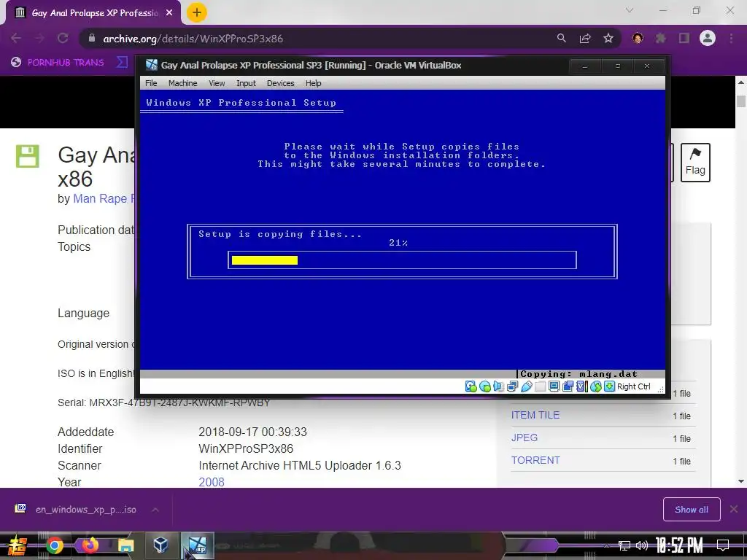The image size is (747, 560).
Task: Open the downloaded en_windows_xp iso file
Action: click(x=75, y=510)
